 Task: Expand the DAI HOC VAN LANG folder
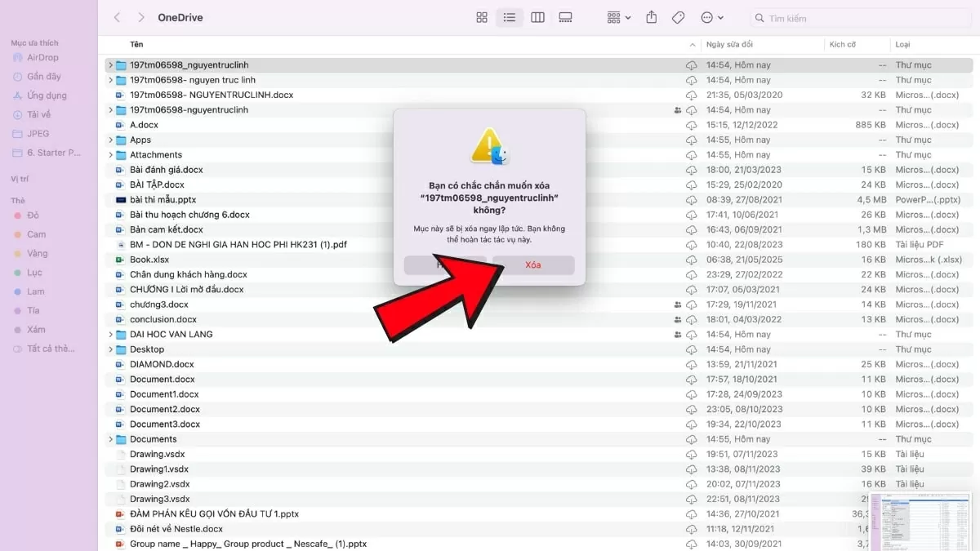110,335
